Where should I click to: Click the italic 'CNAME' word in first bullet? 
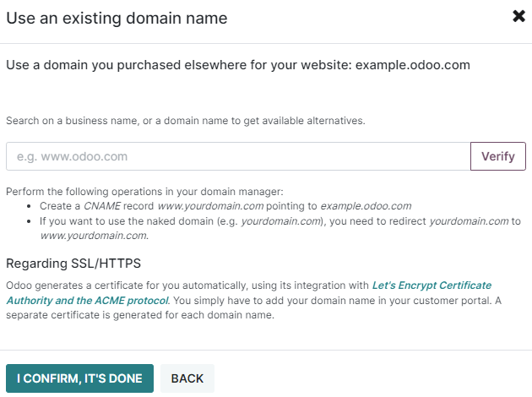101,205
